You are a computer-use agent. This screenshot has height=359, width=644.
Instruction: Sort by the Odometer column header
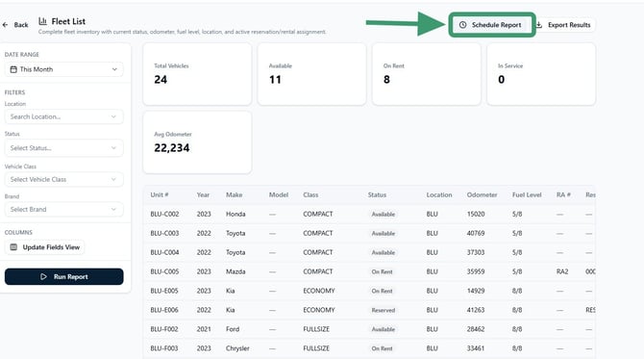(482, 195)
